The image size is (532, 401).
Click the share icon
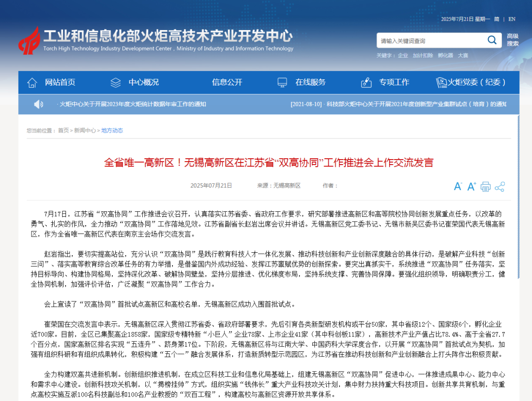500,187
